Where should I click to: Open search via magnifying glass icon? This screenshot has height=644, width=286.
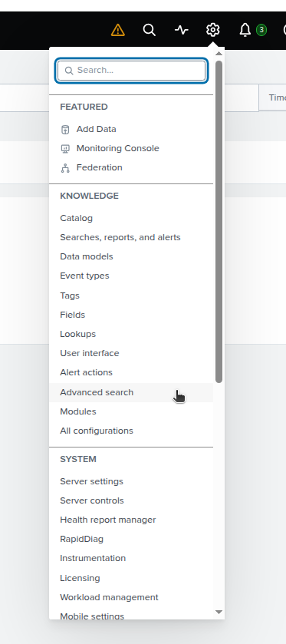pos(149,30)
